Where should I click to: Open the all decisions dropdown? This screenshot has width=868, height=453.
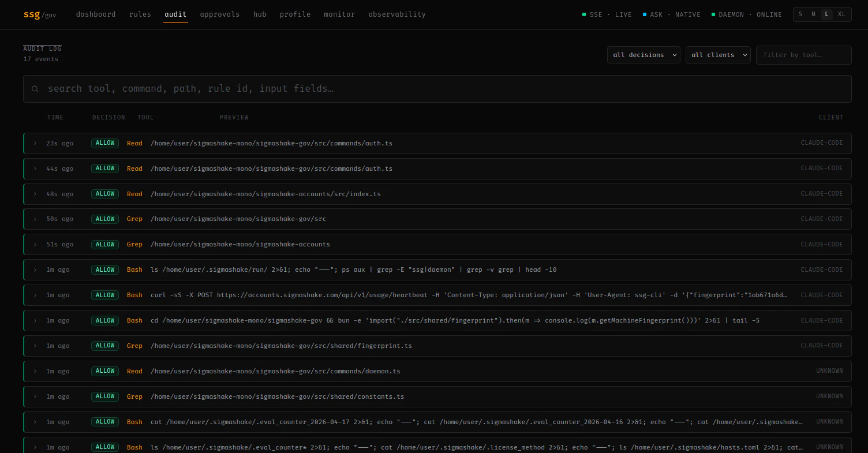point(643,55)
